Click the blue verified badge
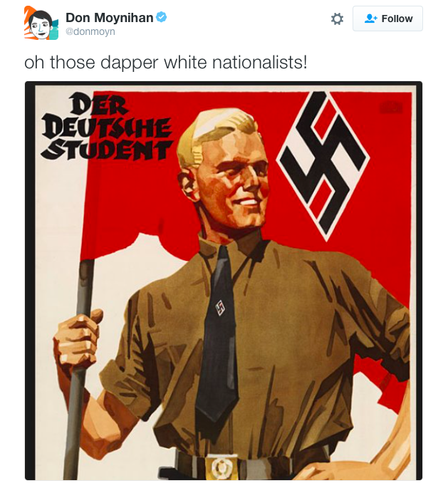 click(162, 17)
